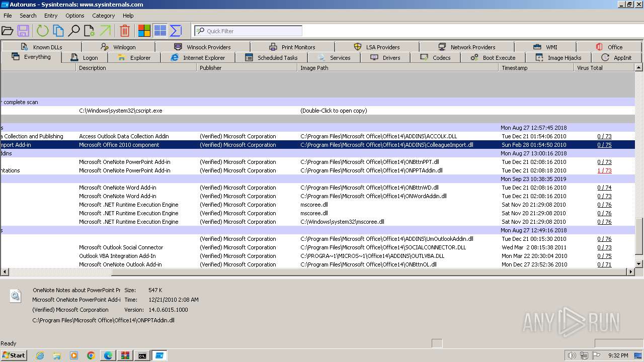644x362 pixels.
Task: Sort by the Timestamp column header
Action: 536,68
